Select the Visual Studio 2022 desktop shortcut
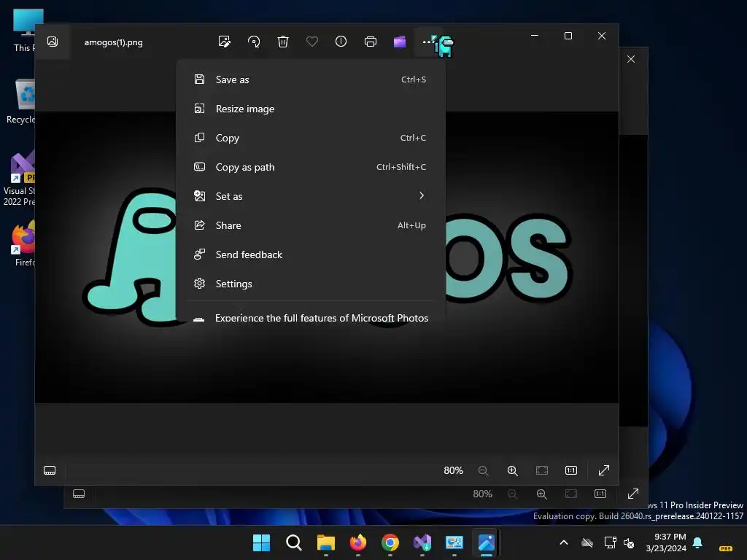This screenshot has height=560, width=747. click(19, 178)
